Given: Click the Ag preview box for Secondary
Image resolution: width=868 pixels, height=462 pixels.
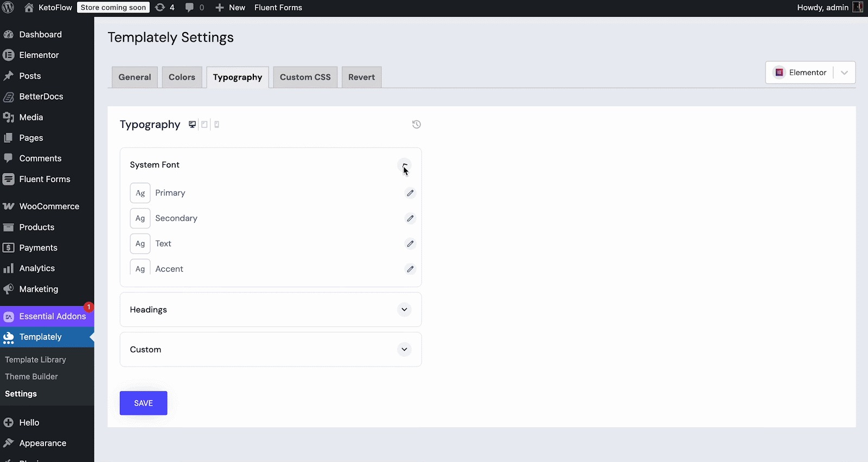Looking at the screenshot, I should (x=140, y=219).
